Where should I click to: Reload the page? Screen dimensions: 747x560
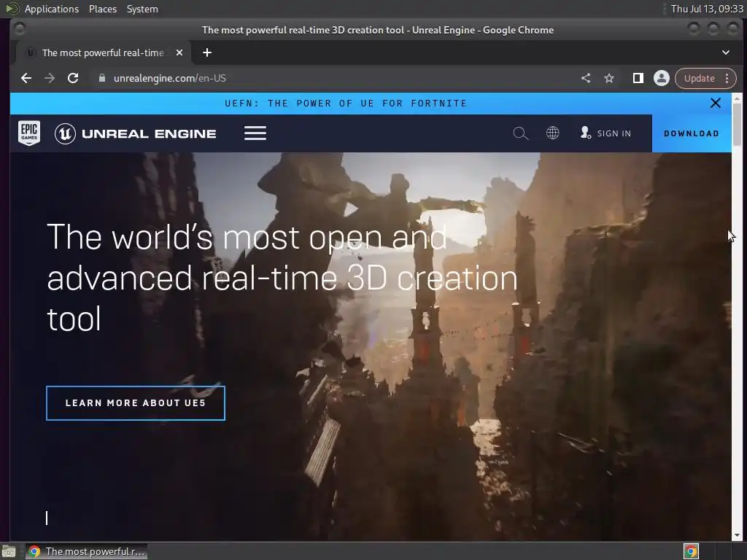[73, 78]
